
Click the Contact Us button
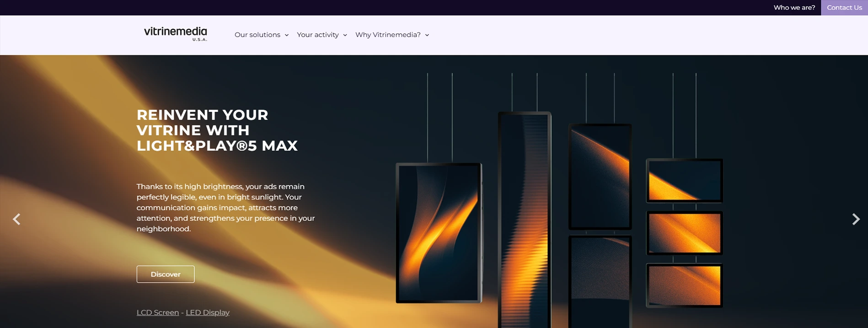[x=844, y=8]
